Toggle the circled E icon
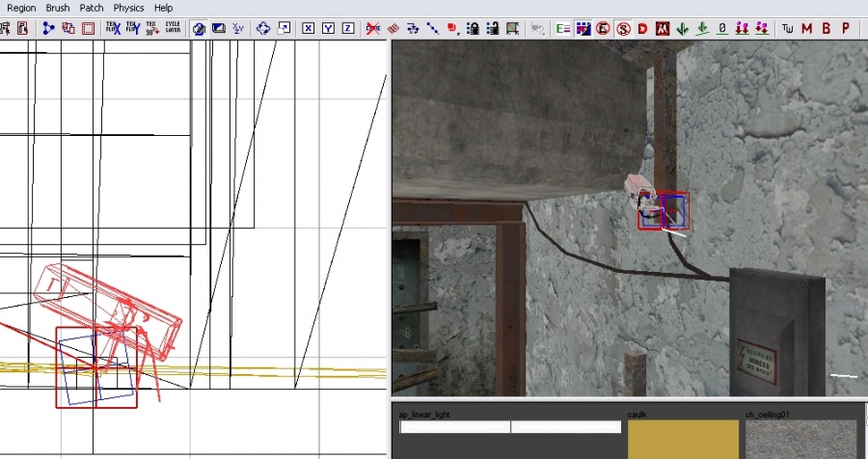The height and width of the screenshot is (459, 868). point(603,28)
